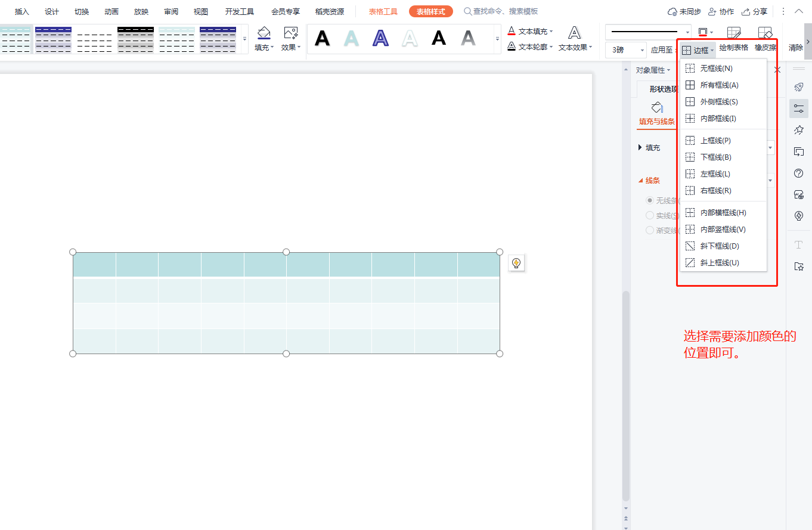Click the 分享 share button
Viewport: 812px width, 530px height.
coord(754,11)
